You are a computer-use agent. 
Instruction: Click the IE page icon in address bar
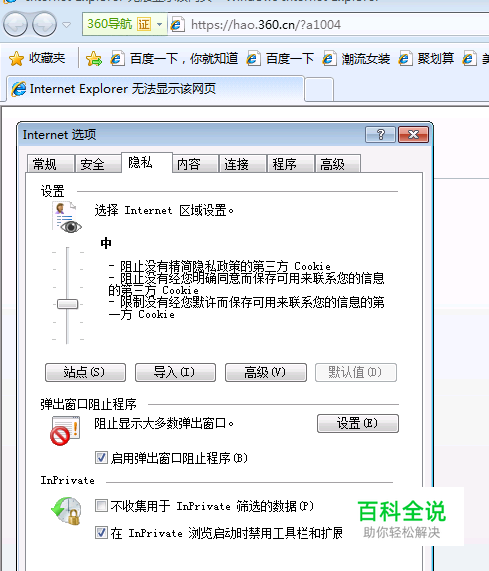tap(177, 24)
